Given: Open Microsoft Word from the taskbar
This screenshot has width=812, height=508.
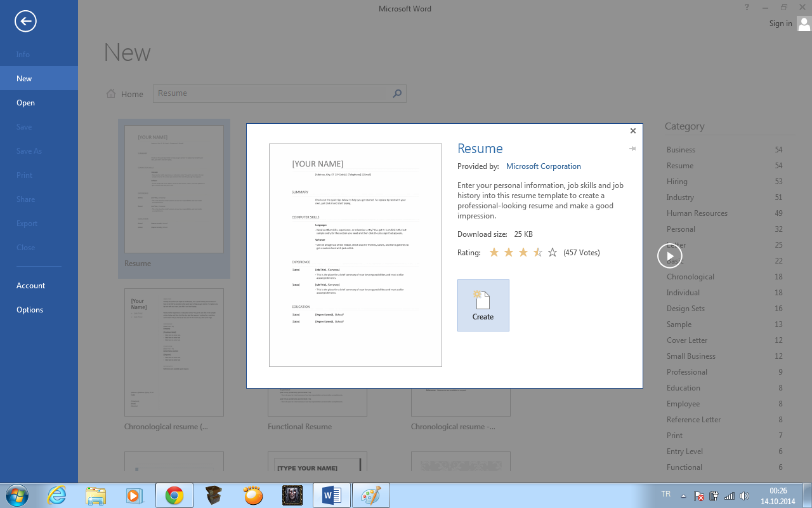Looking at the screenshot, I should point(331,495).
